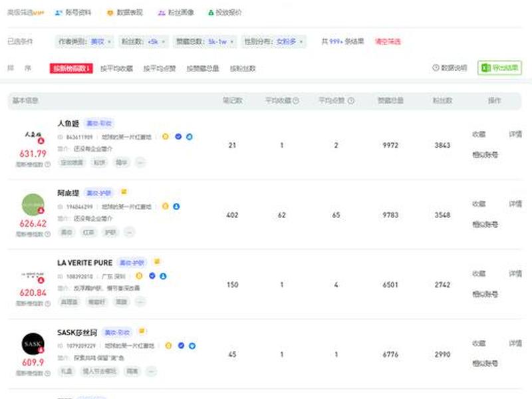The height and width of the screenshot is (399, 532).
Task: Expand more tags in the 人鱼姬 row
Action: pyautogui.click(x=140, y=162)
